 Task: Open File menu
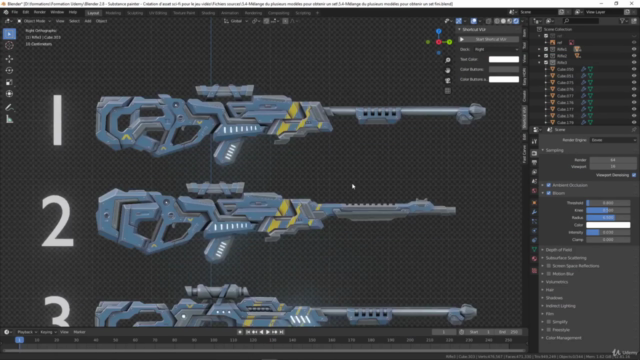click(15, 13)
